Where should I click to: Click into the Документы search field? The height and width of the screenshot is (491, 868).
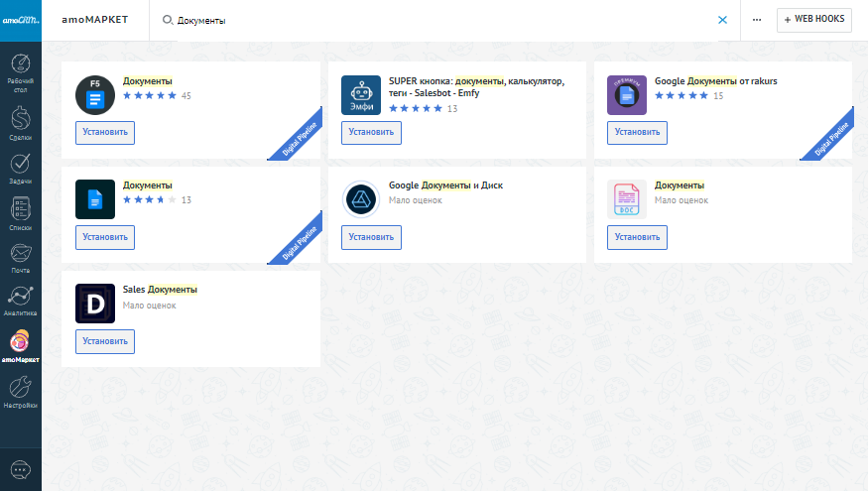click(436, 20)
